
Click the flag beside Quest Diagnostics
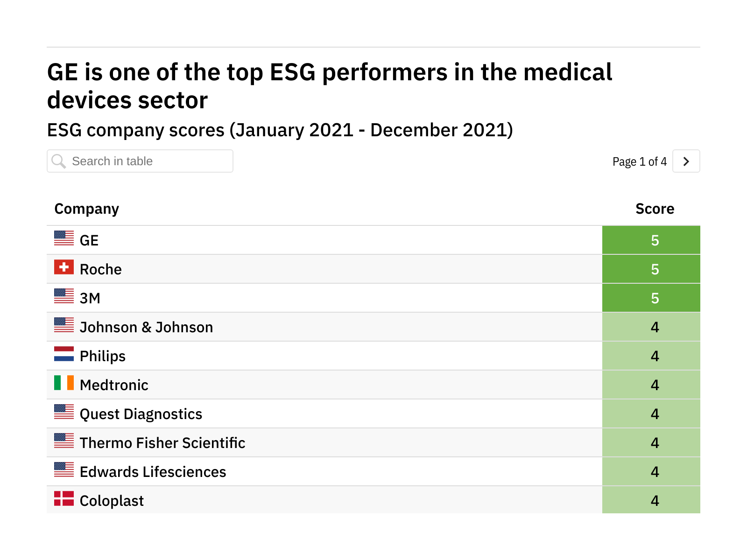tap(64, 412)
